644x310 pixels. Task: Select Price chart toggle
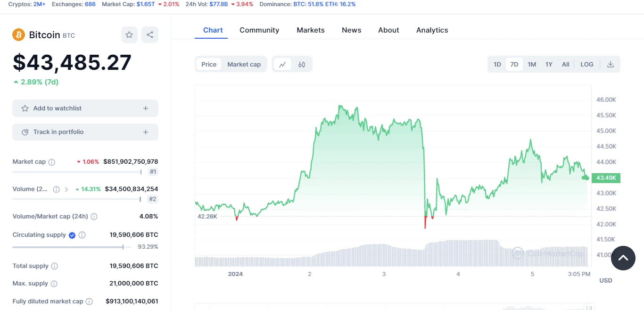tap(209, 64)
